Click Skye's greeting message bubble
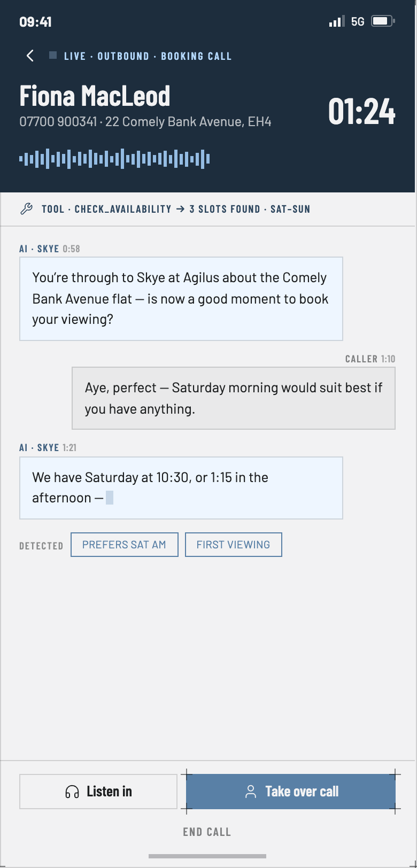 (181, 299)
